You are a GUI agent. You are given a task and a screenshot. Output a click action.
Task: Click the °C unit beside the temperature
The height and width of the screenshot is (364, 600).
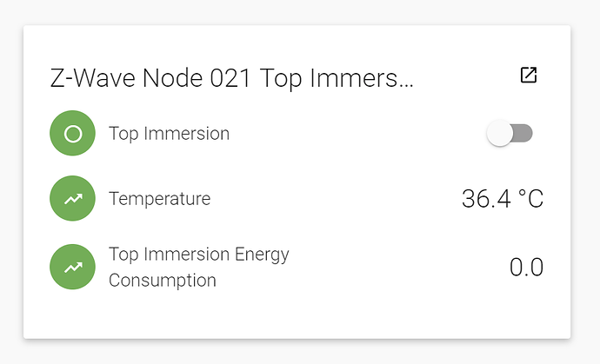530,199
